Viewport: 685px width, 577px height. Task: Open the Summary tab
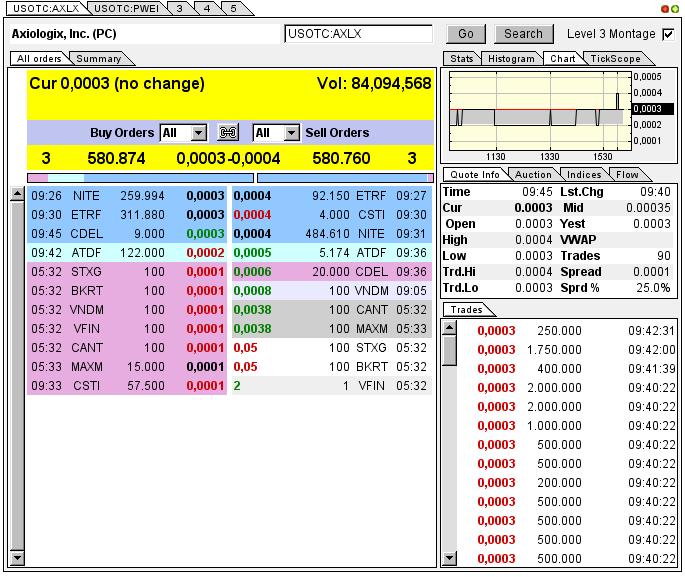coord(98,59)
